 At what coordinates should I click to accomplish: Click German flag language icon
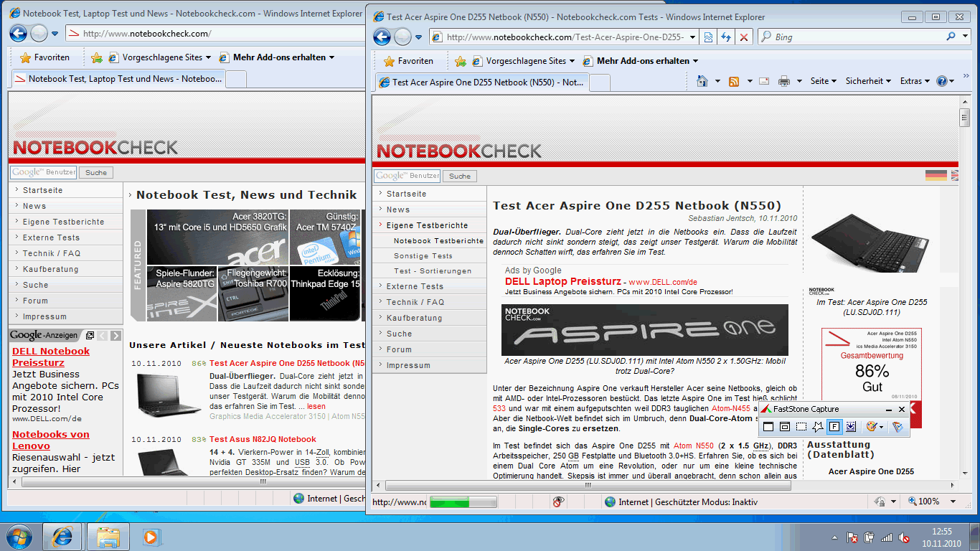click(x=936, y=175)
